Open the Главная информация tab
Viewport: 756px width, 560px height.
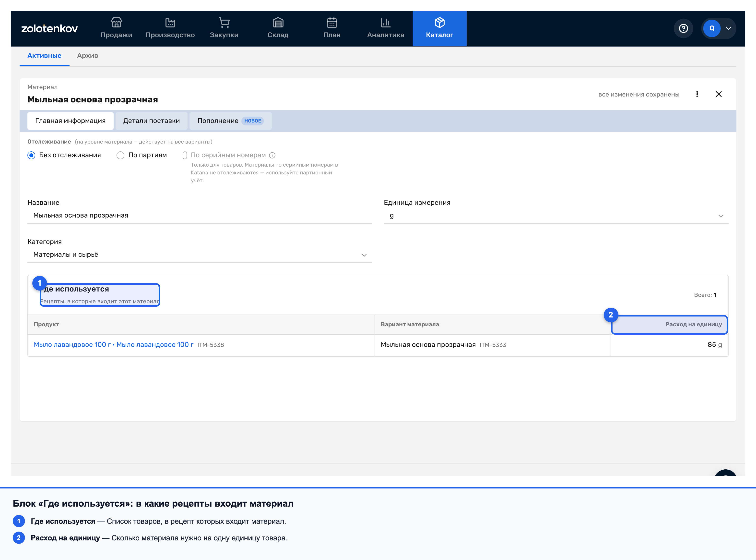[x=71, y=121]
